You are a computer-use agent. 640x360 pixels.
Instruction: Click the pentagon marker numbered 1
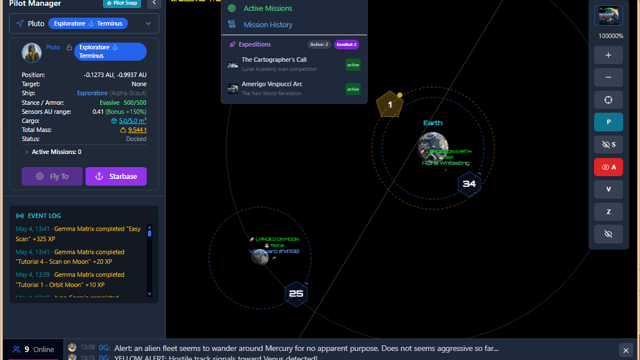[389, 105]
